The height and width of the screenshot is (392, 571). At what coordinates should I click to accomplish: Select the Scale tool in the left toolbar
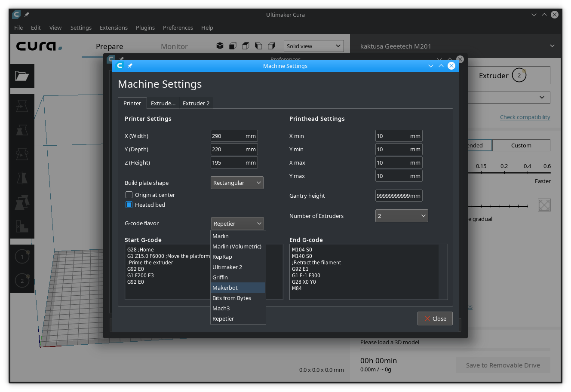[x=22, y=130]
